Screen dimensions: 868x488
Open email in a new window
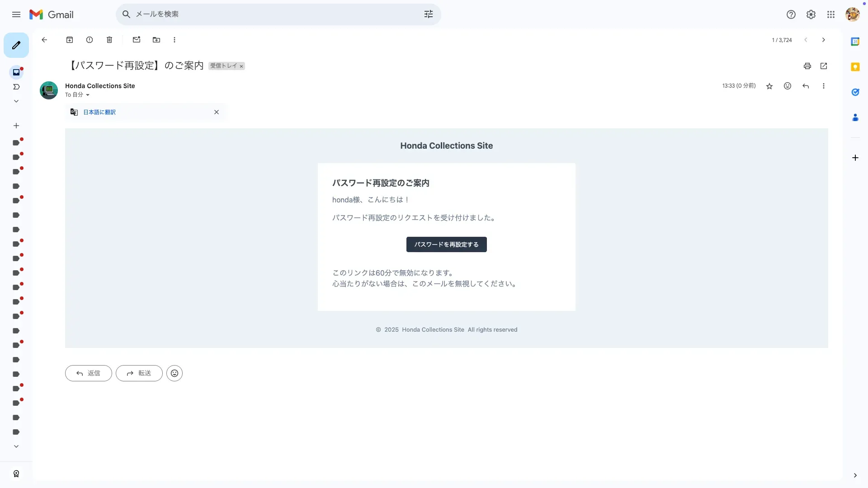(x=824, y=66)
